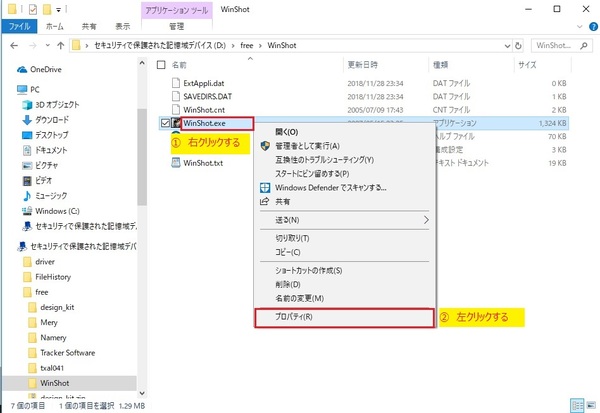Viewport: 600px width, 413px height.
Task: Expand address bar history dropdown
Action: [x=507, y=46]
